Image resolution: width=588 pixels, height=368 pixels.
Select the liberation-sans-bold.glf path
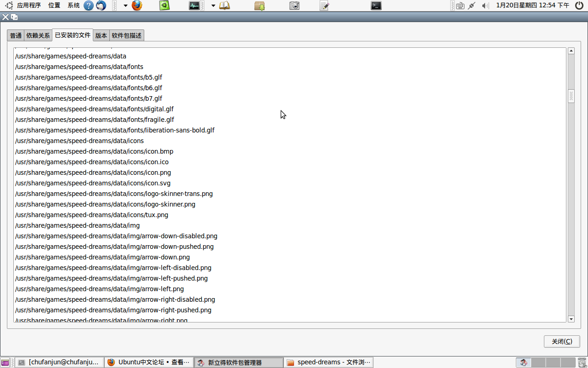(x=115, y=130)
